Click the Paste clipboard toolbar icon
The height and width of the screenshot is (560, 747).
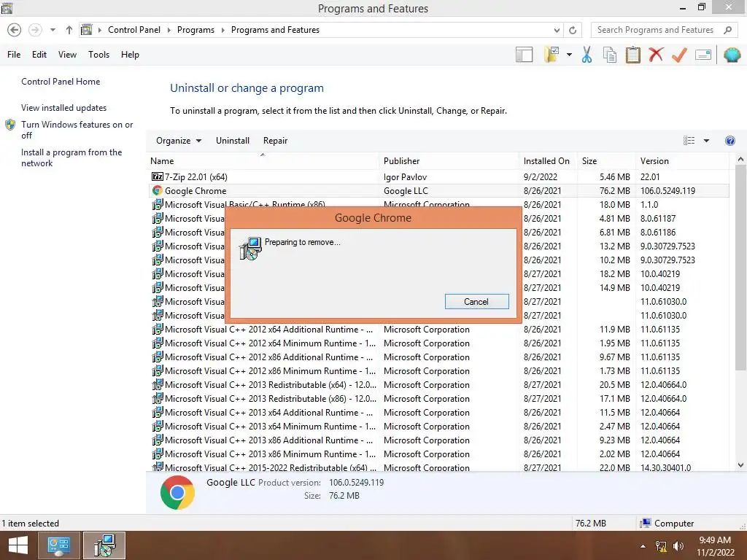click(632, 55)
